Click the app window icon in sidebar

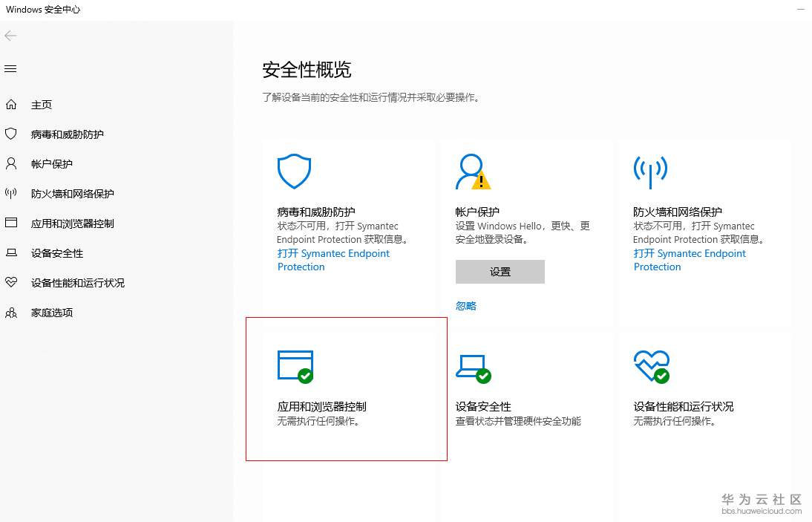[11, 223]
